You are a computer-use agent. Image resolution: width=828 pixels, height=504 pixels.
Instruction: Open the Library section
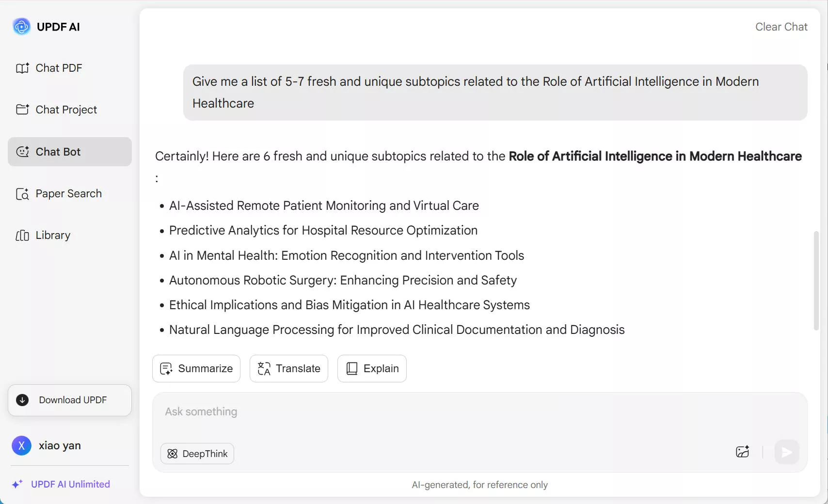(x=53, y=235)
